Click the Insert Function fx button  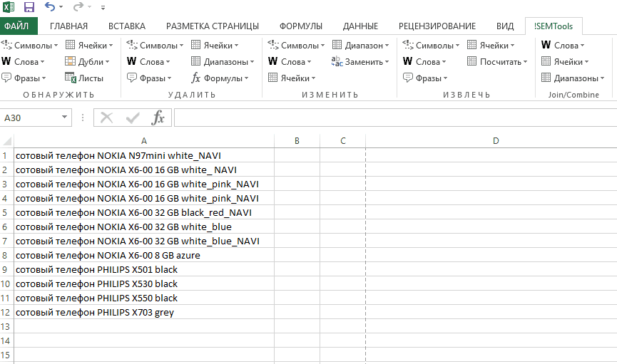158,118
